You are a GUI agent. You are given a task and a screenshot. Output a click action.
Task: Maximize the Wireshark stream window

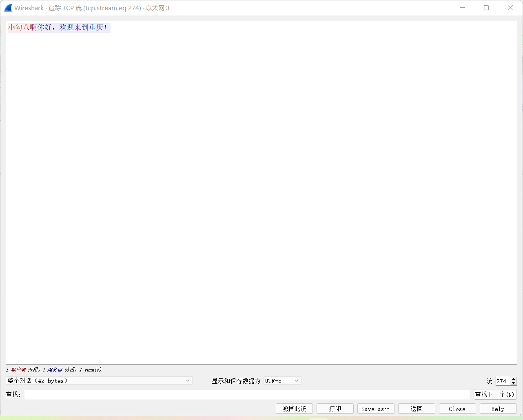click(x=486, y=8)
